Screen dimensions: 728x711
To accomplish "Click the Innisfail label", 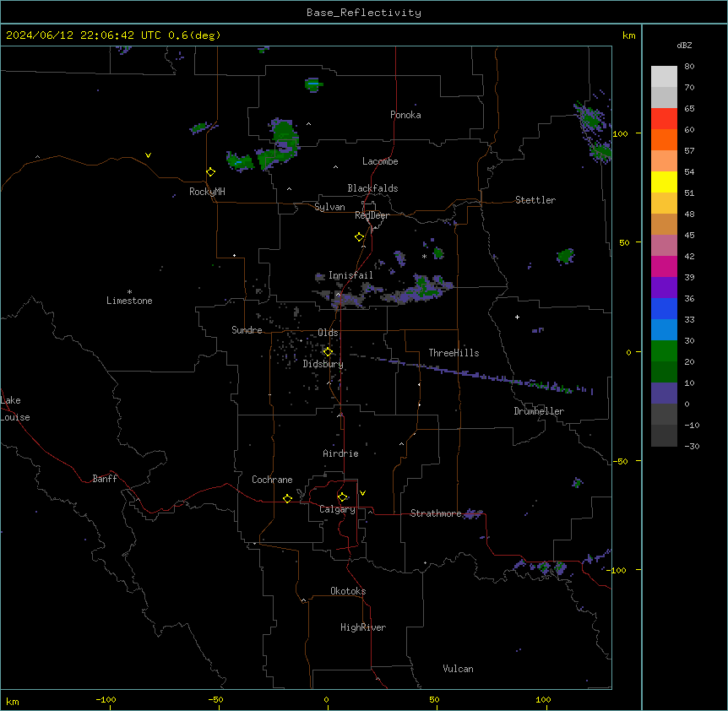I will pos(350,275).
